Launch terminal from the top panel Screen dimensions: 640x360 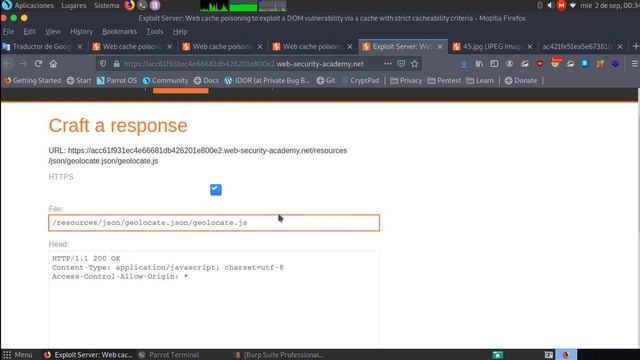[142, 5]
